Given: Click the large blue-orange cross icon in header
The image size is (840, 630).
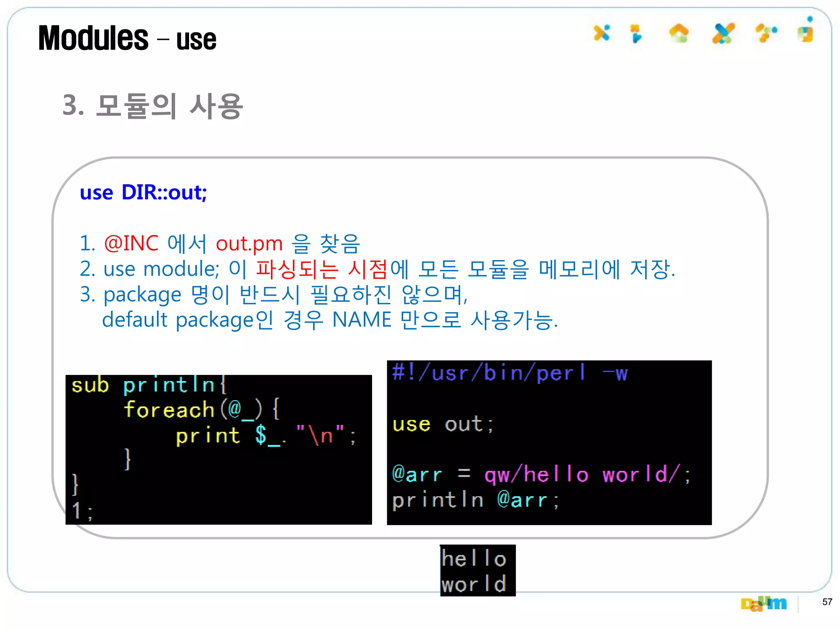Looking at the screenshot, I should click(723, 34).
